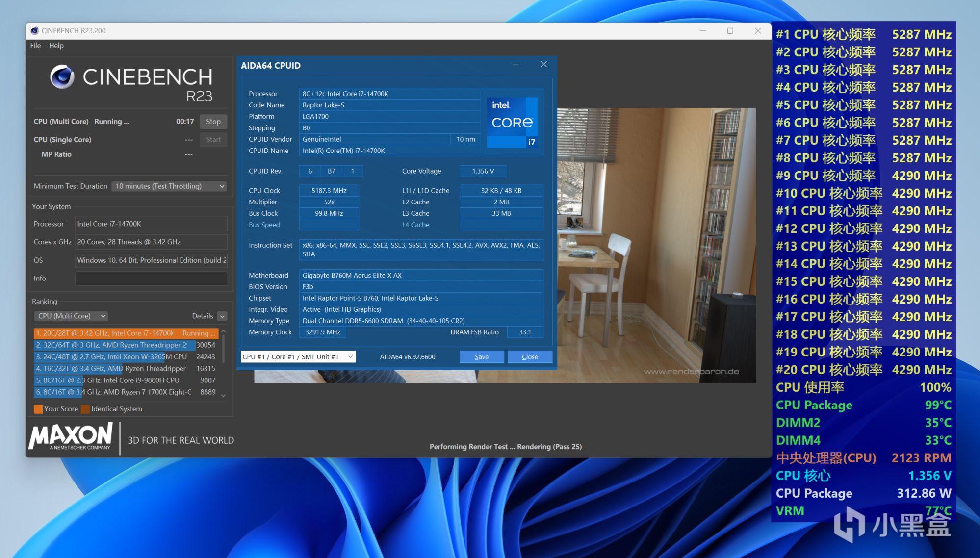Open the CPU (Multi Core) ranking dropdown
The image size is (980, 558).
[x=71, y=316]
